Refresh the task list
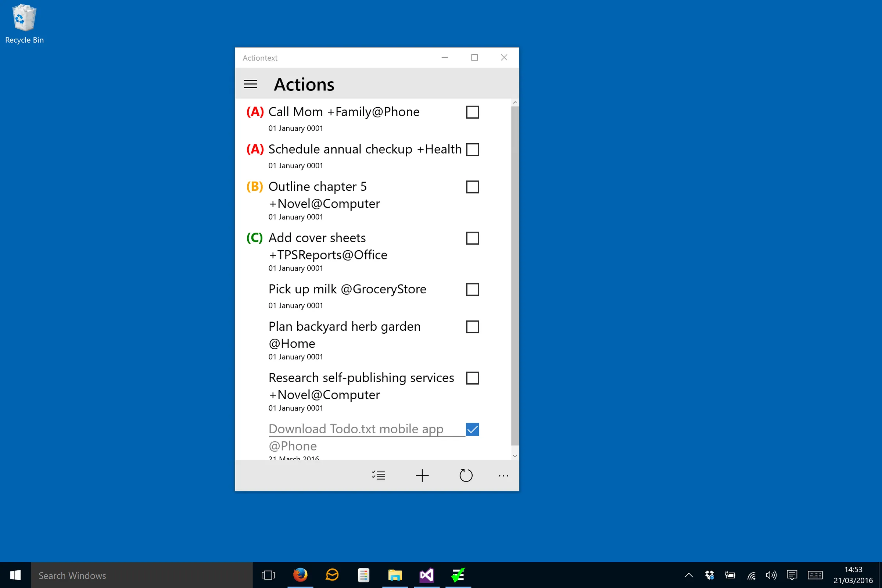The image size is (882, 588). pos(466,475)
